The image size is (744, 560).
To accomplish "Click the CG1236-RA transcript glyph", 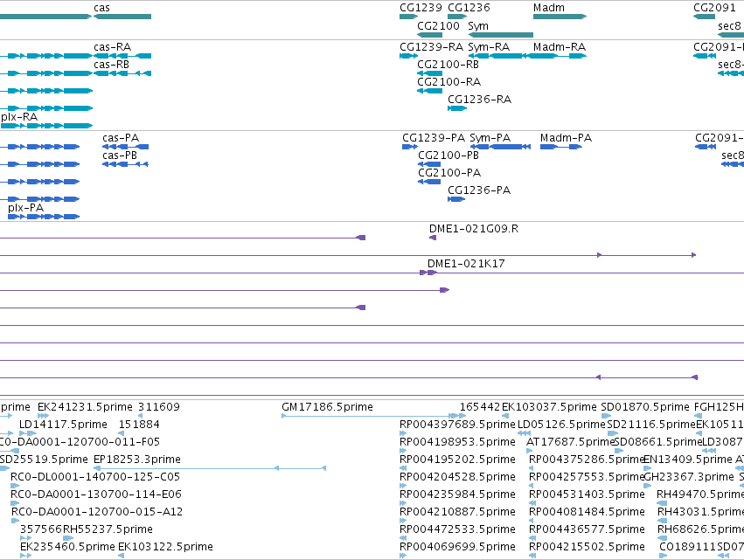I will click(x=457, y=108).
